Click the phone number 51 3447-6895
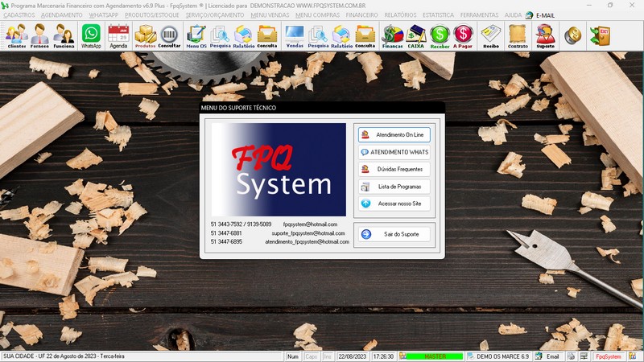This screenshot has width=644, height=362. [226, 242]
